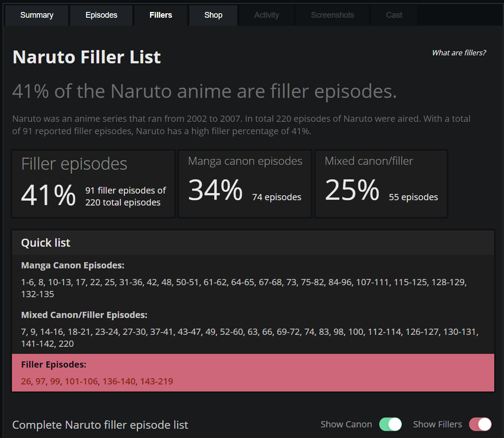Viewport: 504px width, 438px height.
Task: Toggle the Show Fillers switch
Action: 480,424
